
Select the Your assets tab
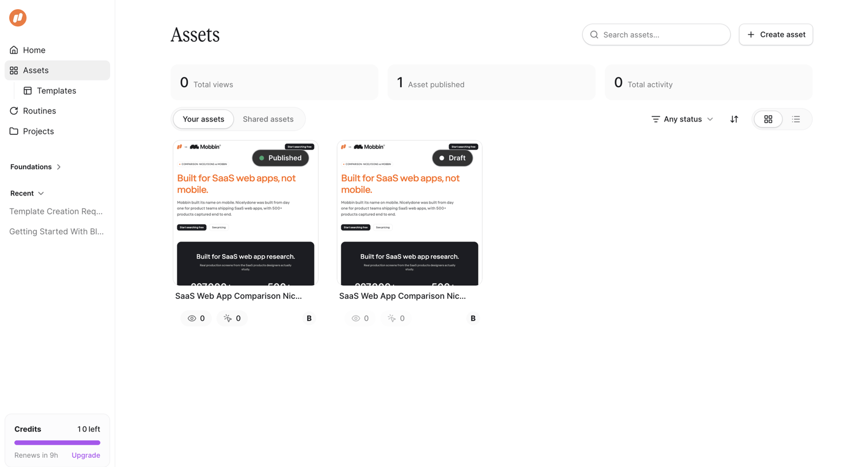click(x=203, y=119)
